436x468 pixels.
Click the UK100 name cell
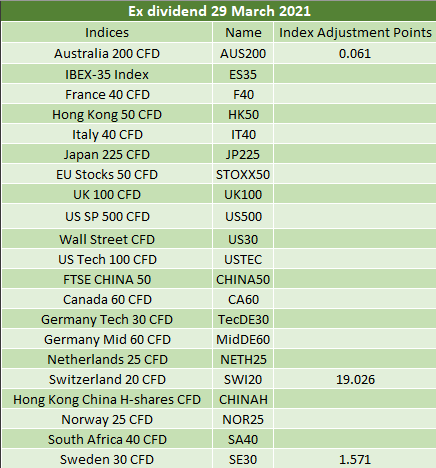tap(243, 194)
